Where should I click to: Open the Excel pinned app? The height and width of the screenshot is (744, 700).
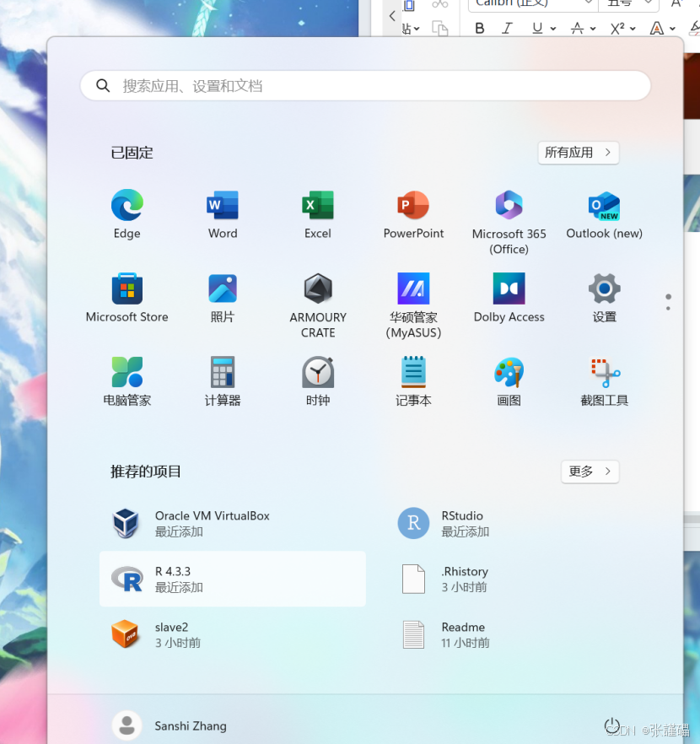pyautogui.click(x=318, y=214)
